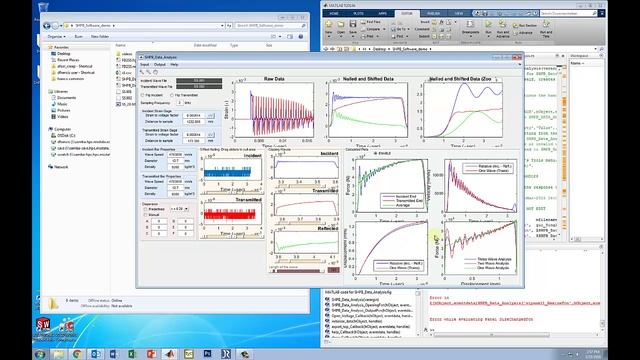The height and width of the screenshot is (360, 640).
Task: Open the Help menu in SHPB window
Action: coord(174,64)
